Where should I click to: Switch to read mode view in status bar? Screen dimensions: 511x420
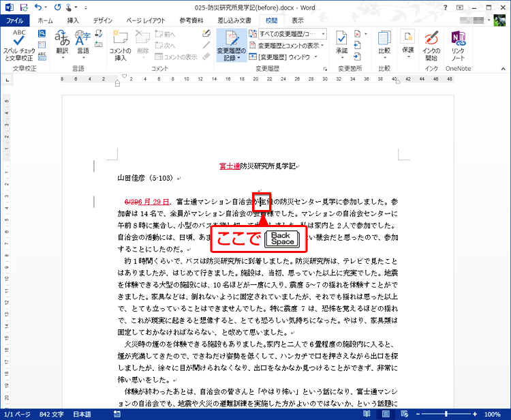pyautogui.click(x=367, y=414)
